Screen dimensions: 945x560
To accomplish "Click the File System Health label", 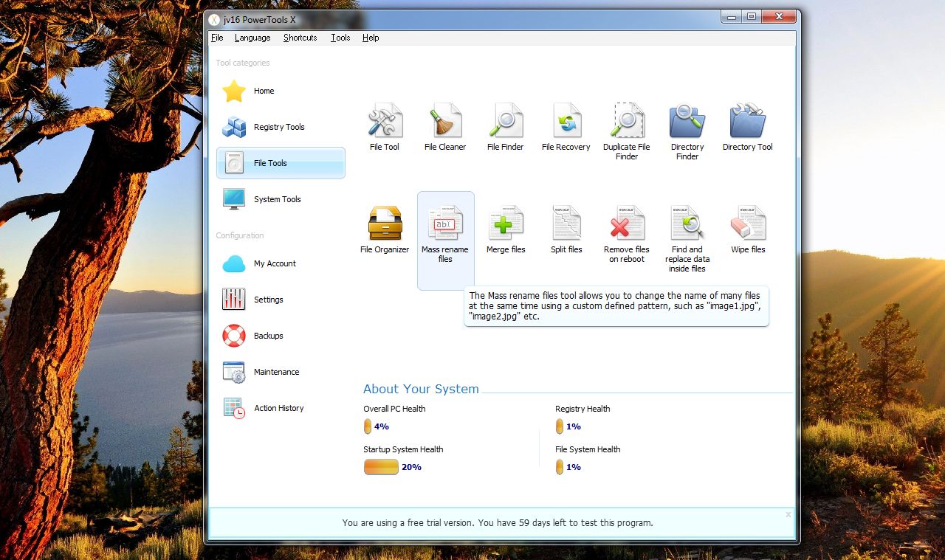I will 588,449.
